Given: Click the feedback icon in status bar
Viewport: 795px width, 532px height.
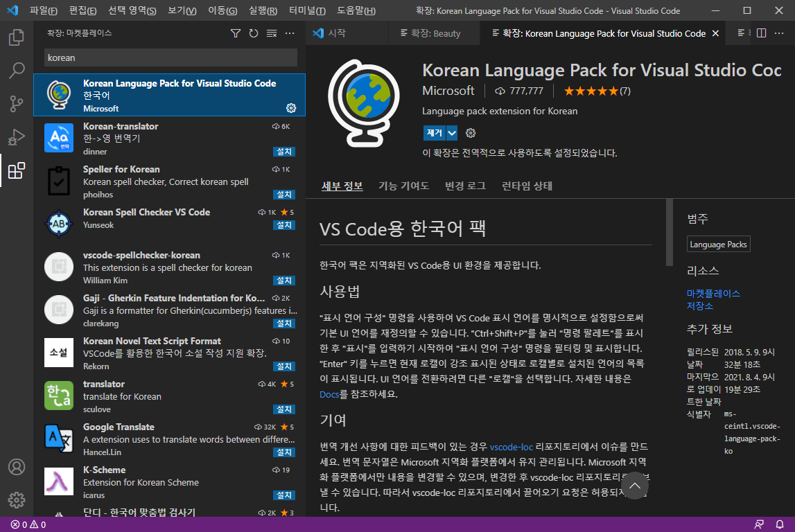Looking at the screenshot, I should pos(759,524).
